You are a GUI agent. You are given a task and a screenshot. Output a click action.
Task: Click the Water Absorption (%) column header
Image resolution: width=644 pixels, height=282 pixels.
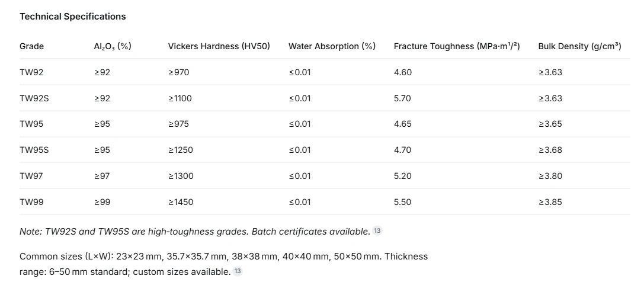[x=332, y=46]
